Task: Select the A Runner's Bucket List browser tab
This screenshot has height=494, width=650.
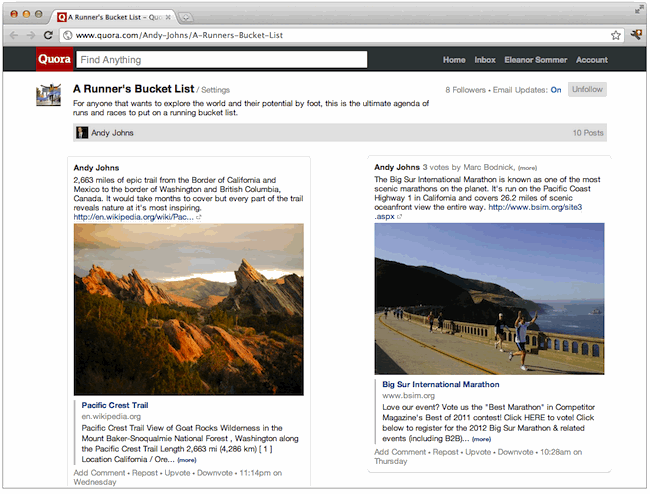Action: tap(114, 17)
